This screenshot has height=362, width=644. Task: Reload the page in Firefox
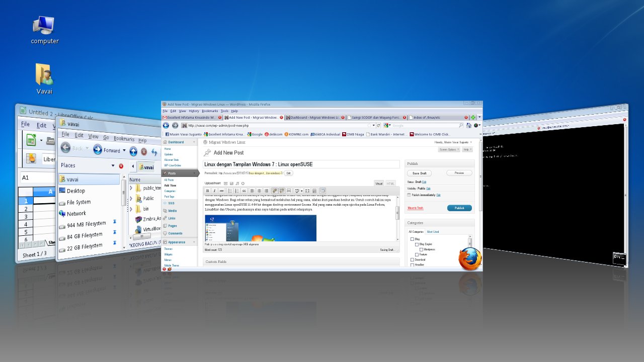(378, 125)
